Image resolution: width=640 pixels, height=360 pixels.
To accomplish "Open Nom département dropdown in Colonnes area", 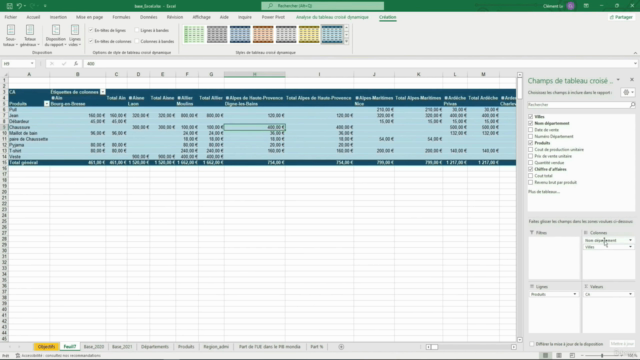I will [630, 240].
